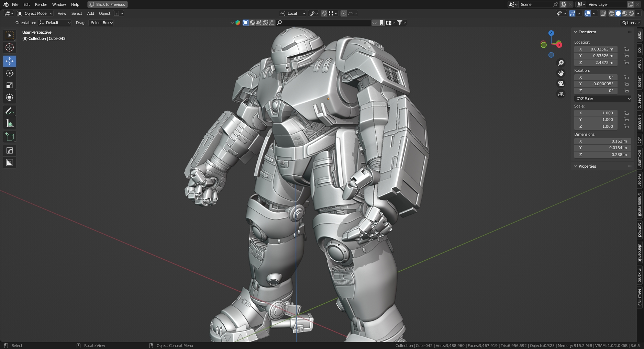Viewport: 644px width, 349px height.
Task: Switch to the 3D-Print sidebar tab
Action: (640, 101)
